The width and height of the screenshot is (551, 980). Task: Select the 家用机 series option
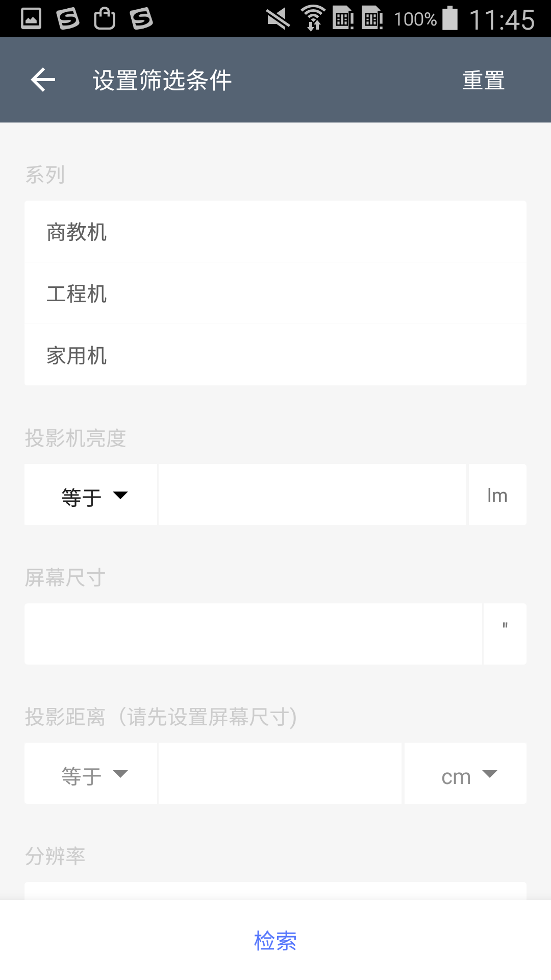[x=275, y=355]
